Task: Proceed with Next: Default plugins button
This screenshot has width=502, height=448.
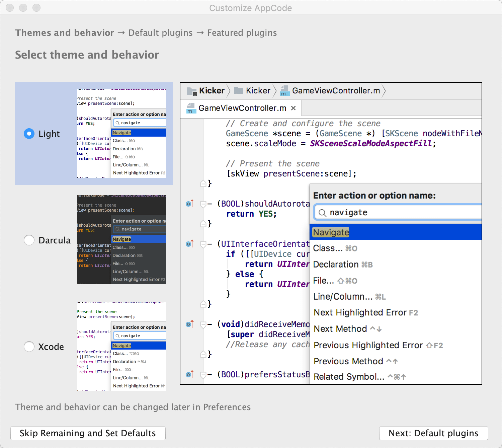Action: click(433, 433)
